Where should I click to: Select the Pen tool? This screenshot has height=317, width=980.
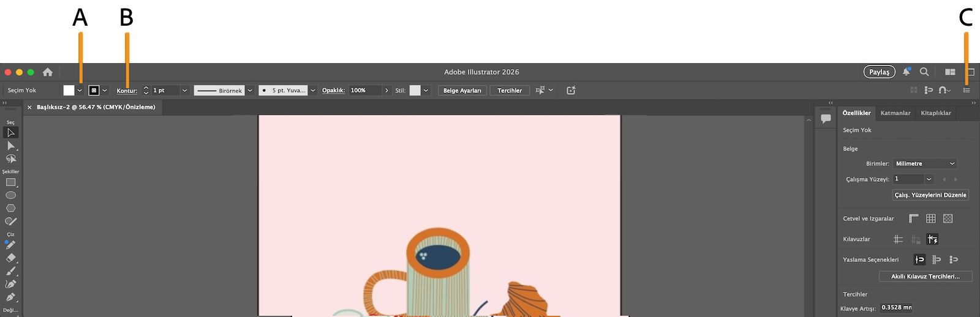click(x=10, y=297)
